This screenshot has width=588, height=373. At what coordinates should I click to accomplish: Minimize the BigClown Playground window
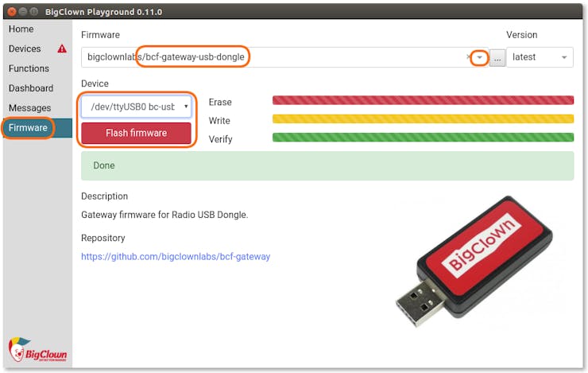pyautogui.click(x=23, y=12)
